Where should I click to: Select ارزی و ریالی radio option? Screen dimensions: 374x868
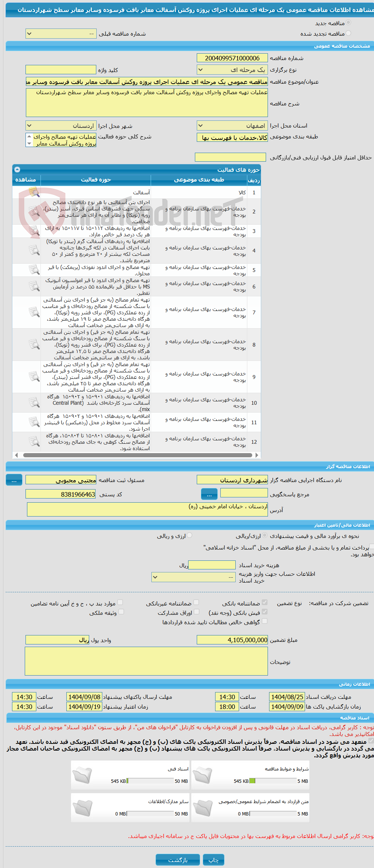pos(190,535)
